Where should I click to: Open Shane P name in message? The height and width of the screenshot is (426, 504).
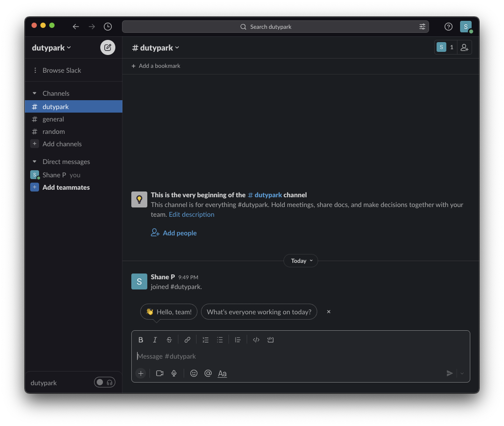click(163, 277)
